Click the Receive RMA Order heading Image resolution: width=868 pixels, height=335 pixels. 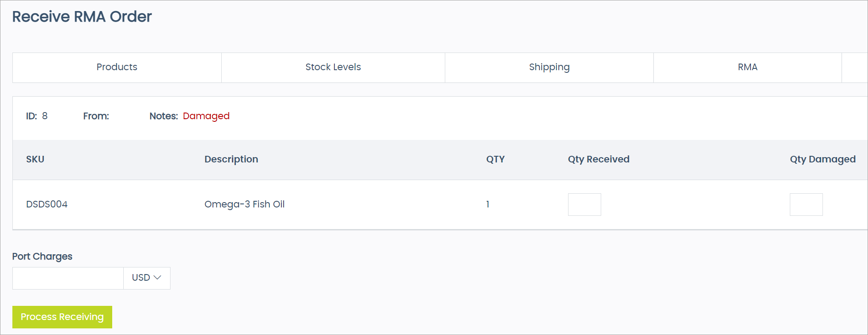[x=82, y=17]
